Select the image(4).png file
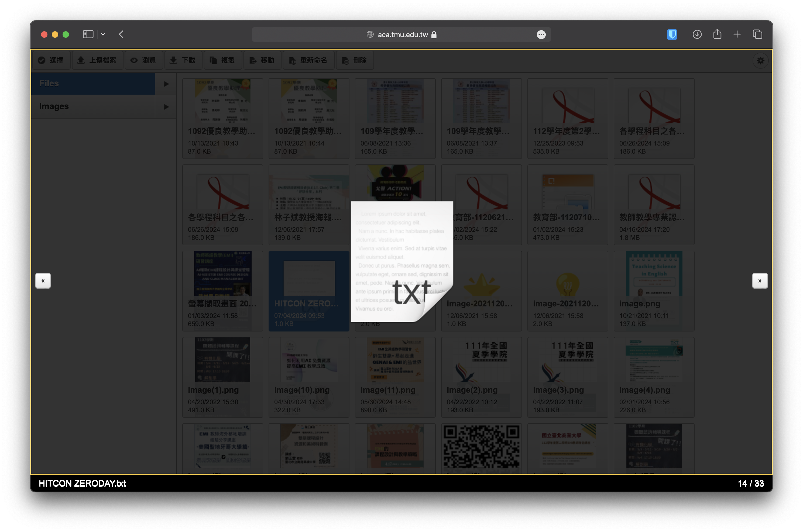Image resolution: width=803 pixels, height=532 pixels. 654,377
